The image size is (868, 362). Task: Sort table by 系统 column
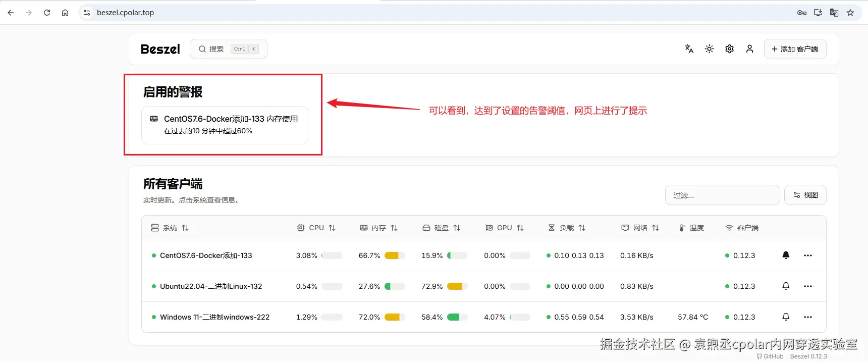pos(170,228)
